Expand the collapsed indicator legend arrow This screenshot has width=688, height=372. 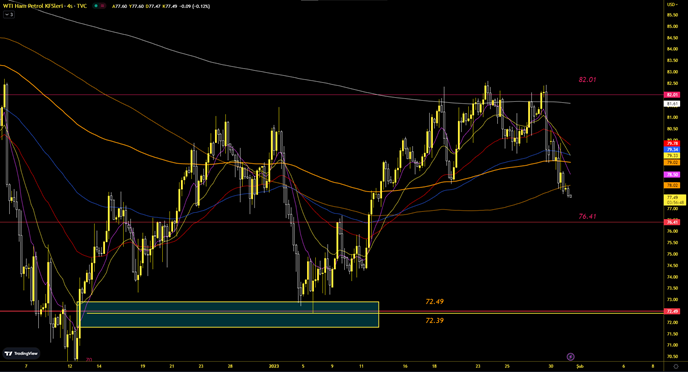pos(8,14)
